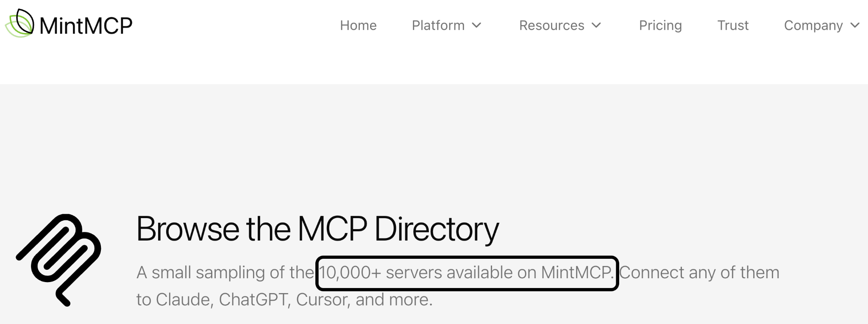Click the "to Claude, ChatGPT, Cursor, and more." line

click(284, 300)
